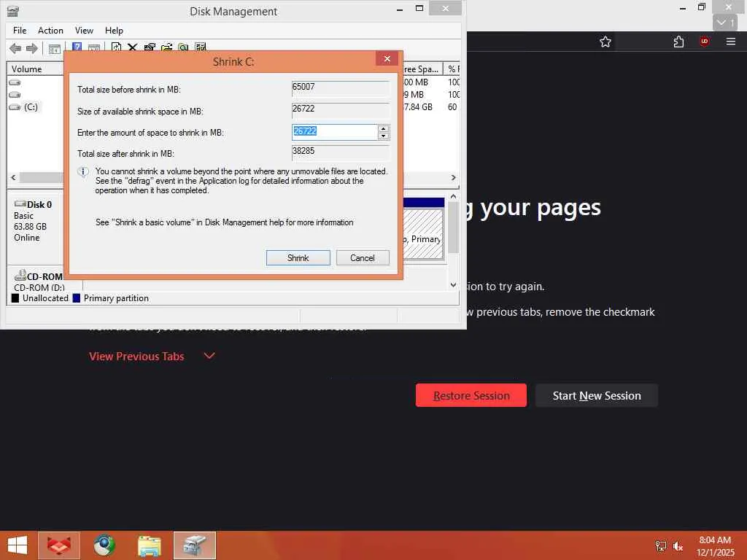Click the muted speaker tray icon
Image resolution: width=747 pixels, height=560 pixels.
[678, 546]
